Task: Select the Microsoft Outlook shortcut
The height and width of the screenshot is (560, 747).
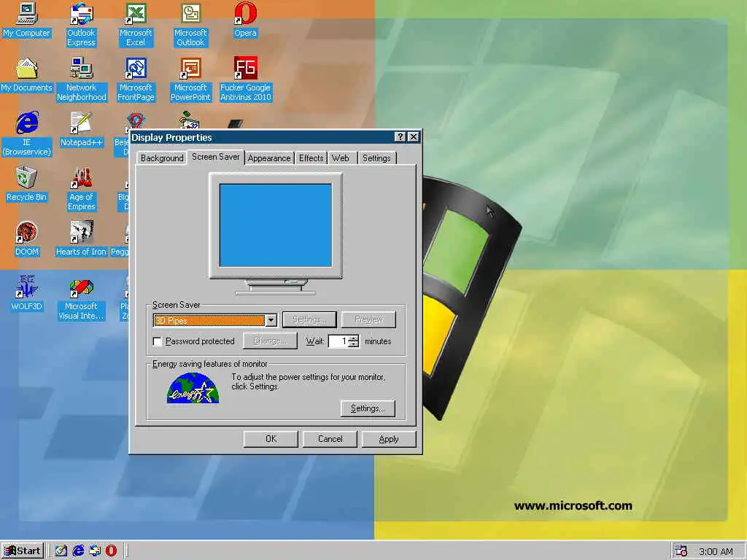Action: (190, 25)
